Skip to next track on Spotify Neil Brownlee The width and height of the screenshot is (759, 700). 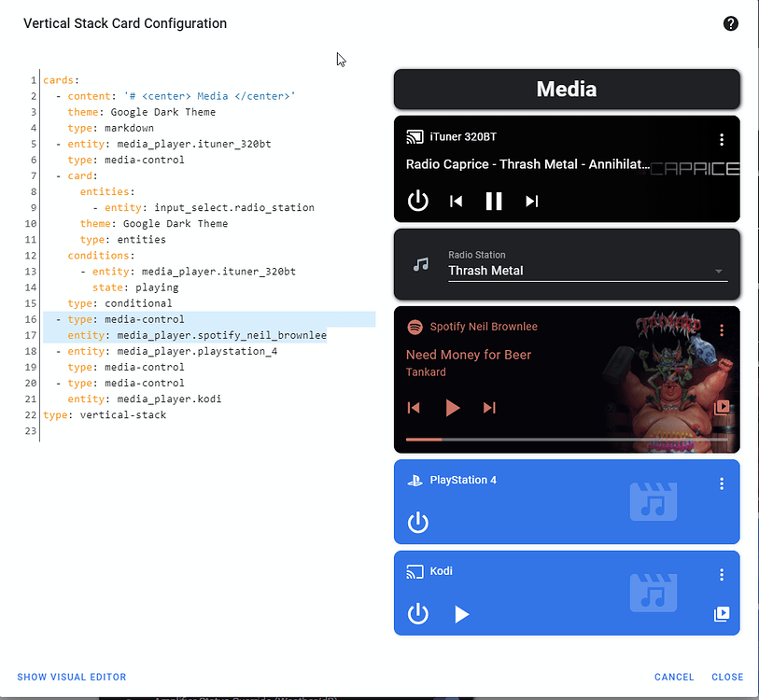489,408
